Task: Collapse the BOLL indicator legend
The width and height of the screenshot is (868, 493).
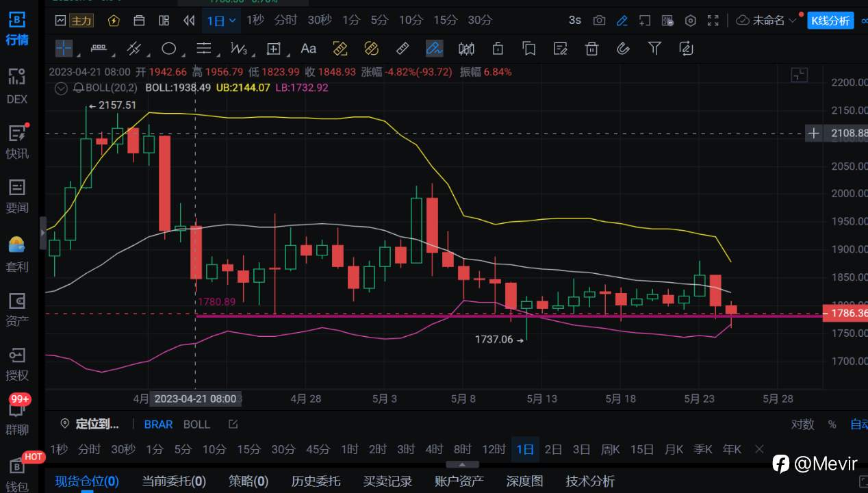Action: pyautogui.click(x=62, y=88)
